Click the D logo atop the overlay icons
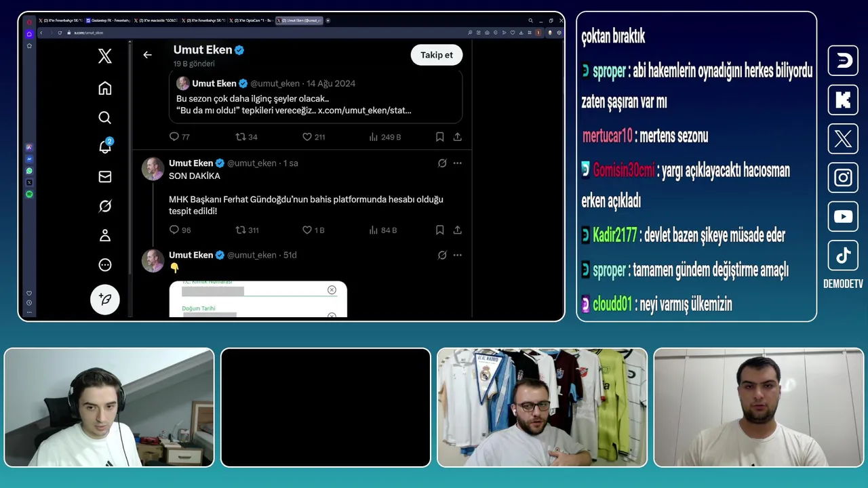868x488 pixels. [843, 61]
